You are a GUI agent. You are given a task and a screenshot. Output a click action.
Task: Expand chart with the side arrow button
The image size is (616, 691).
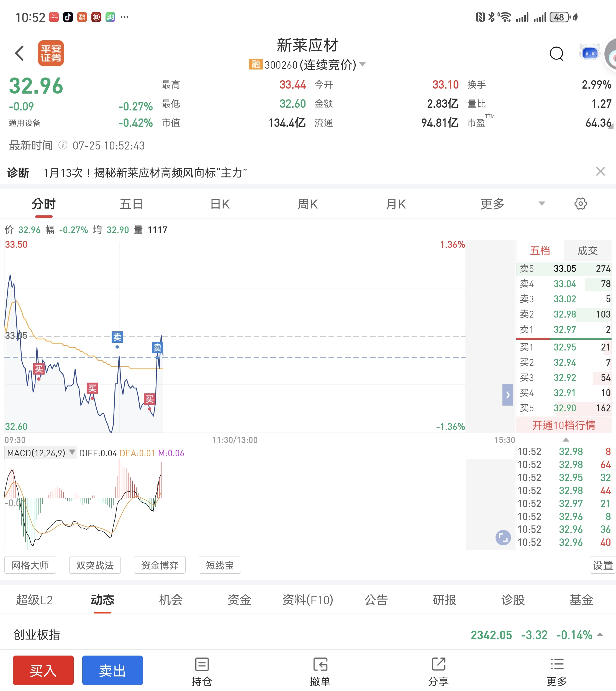[507, 395]
